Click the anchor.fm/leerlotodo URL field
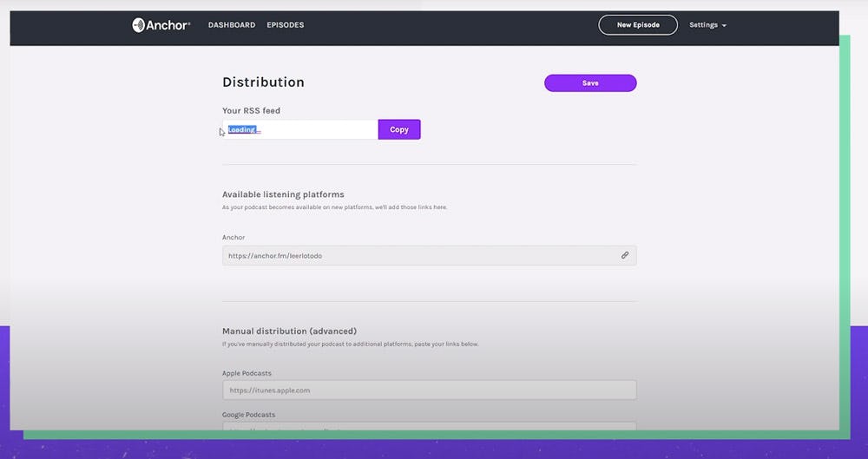 point(417,256)
